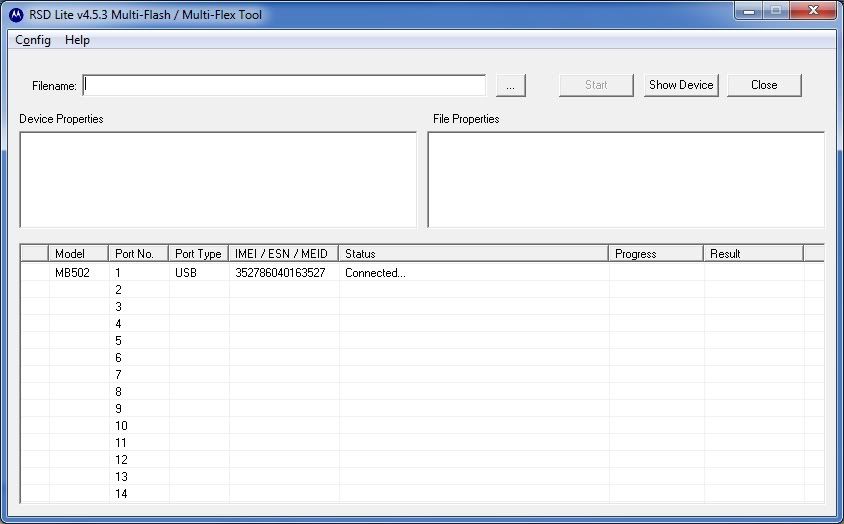Select port number 12 row
The height and width of the screenshot is (524, 844).
[423, 459]
